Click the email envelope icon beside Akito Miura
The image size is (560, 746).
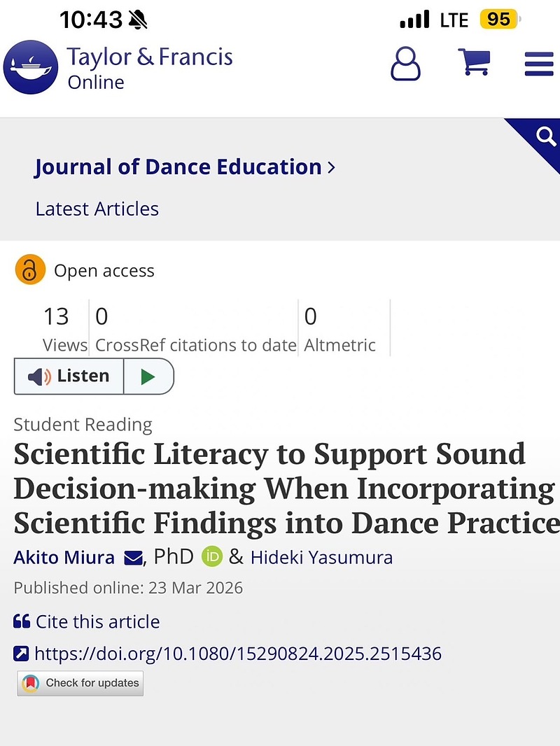pyautogui.click(x=133, y=558)
